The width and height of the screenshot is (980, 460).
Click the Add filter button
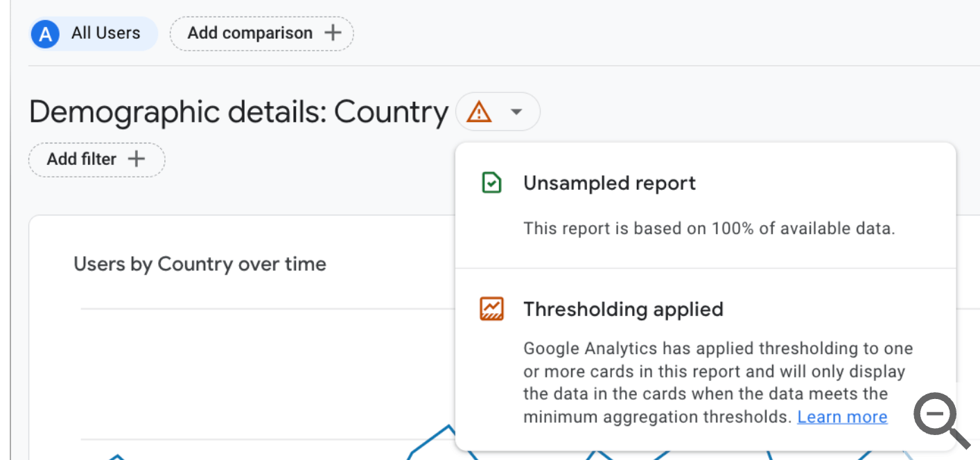96,159
